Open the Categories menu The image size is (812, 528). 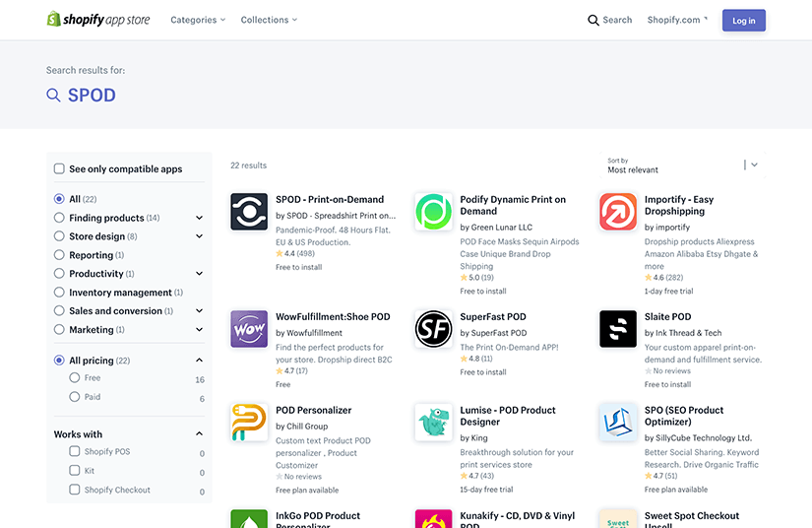pos(198,20)
